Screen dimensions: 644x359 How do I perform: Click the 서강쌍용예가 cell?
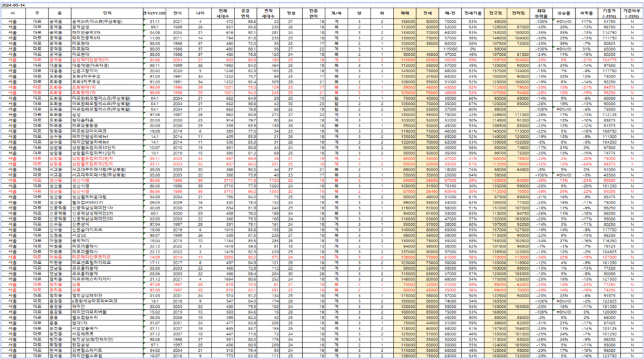[x=107, y=328]
